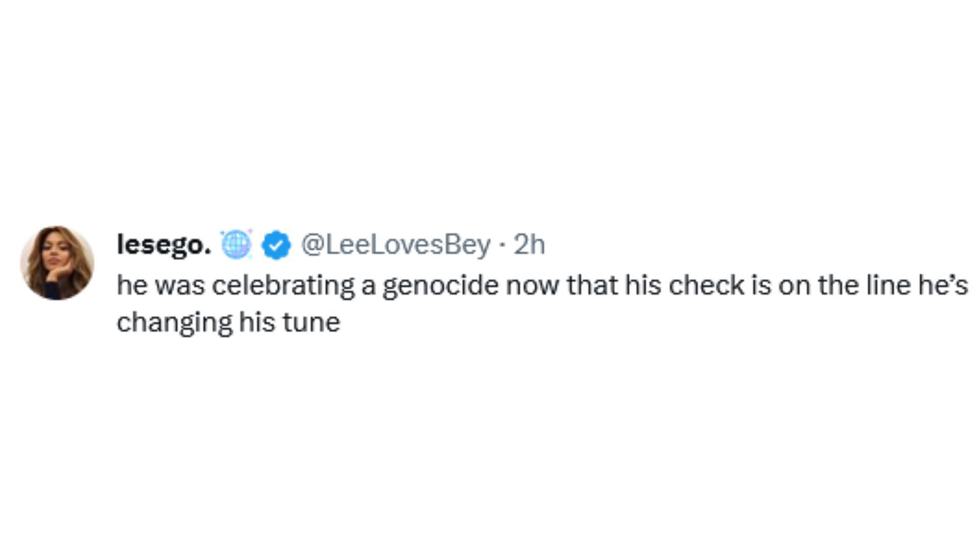980x551 pixels.
Task: Click the display name lesego.
Action: (x=164, y=245)
